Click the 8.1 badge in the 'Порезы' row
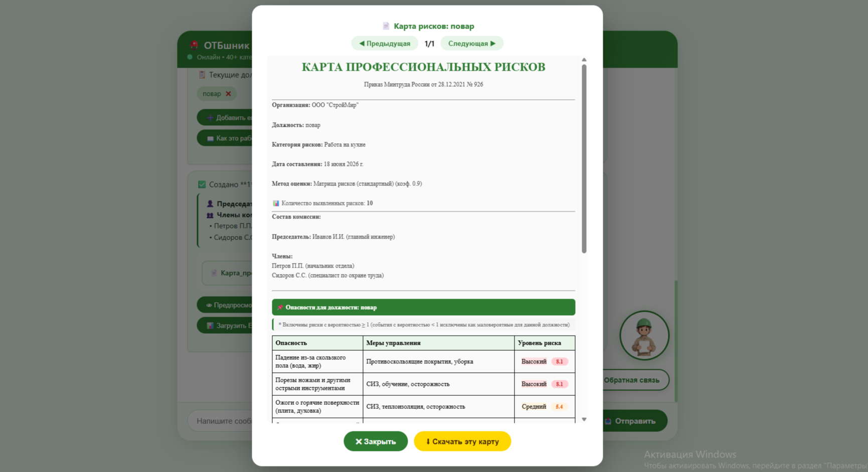 tap(559, 384)
